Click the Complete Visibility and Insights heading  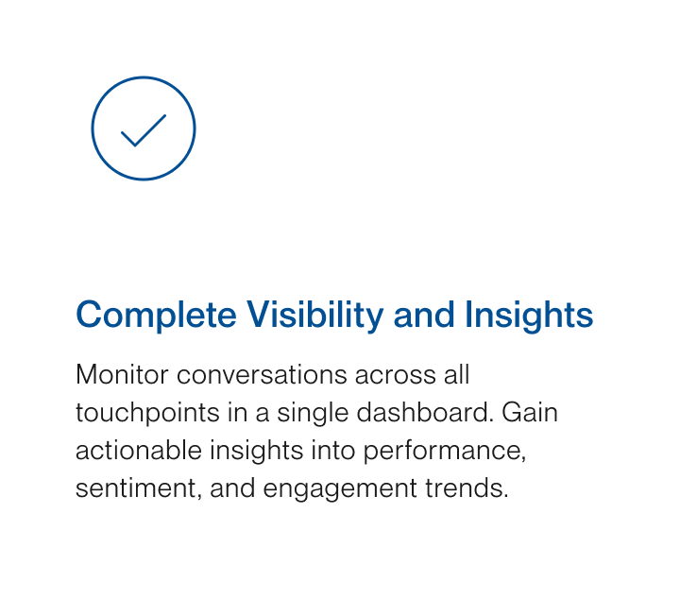[x=334, y=315]
